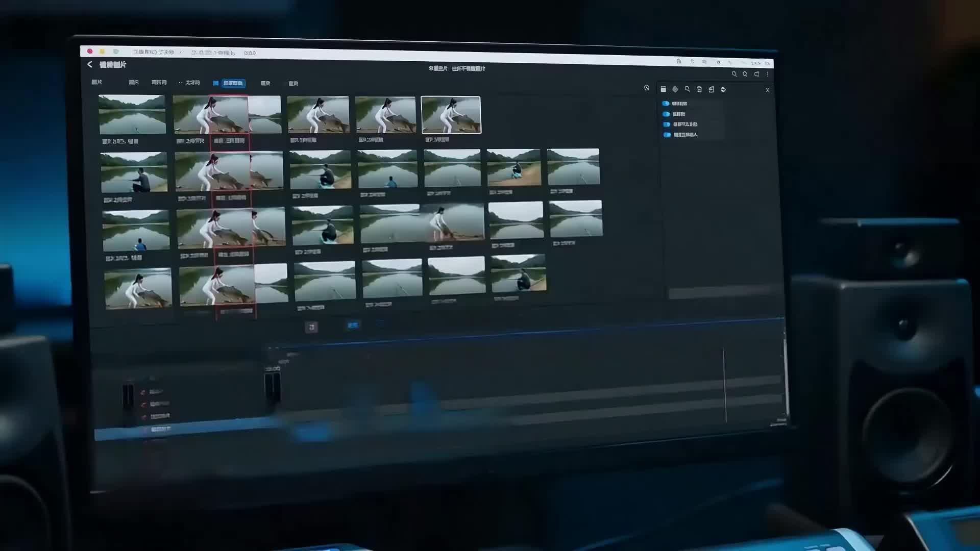This screenshot has height=551, width=980.
Task: Toggle the second blue switch in side panel
Action: tap(666, 114)
